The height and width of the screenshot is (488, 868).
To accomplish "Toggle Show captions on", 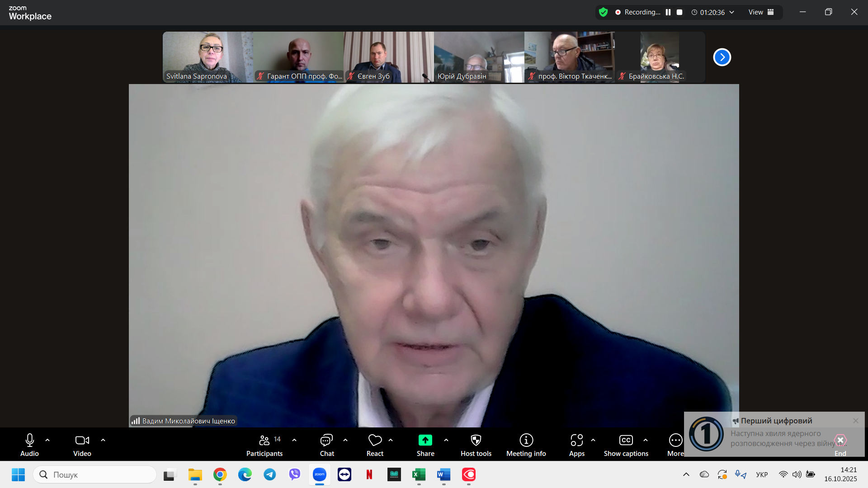I will tap(626, 440).
